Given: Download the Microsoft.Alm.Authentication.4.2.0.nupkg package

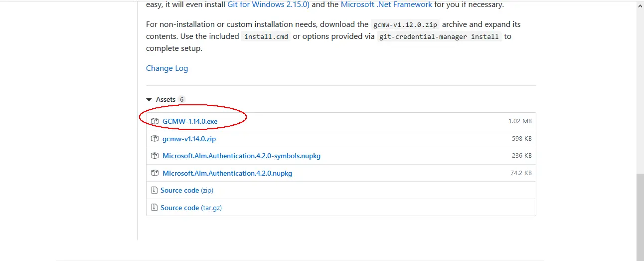Looking at the screenshot, I should click(227, 173).
